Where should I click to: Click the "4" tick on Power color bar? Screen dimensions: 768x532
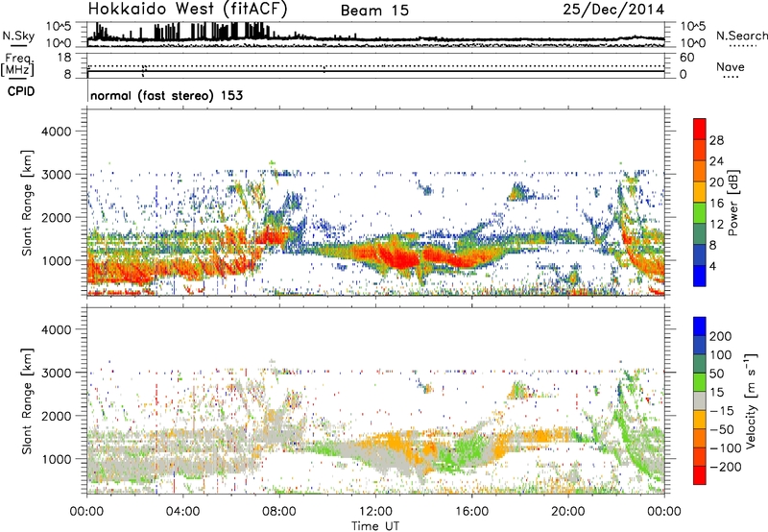712,266
